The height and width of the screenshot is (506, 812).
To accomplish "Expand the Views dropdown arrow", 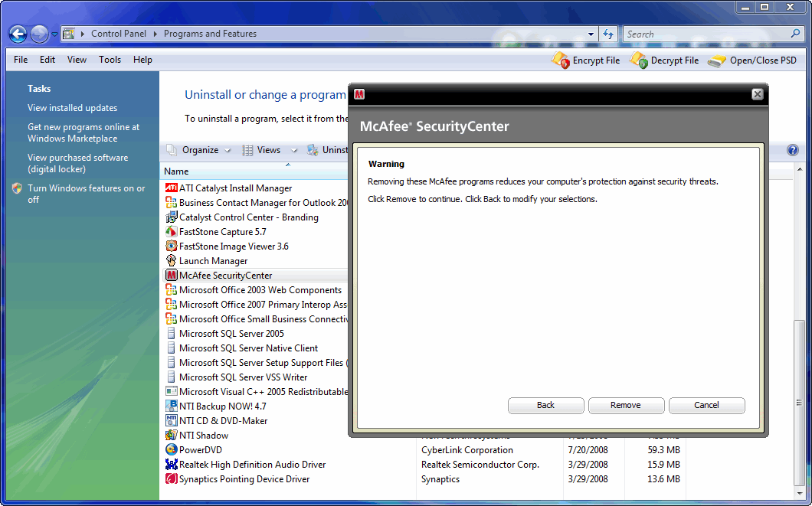I will [x=294, y=151].
